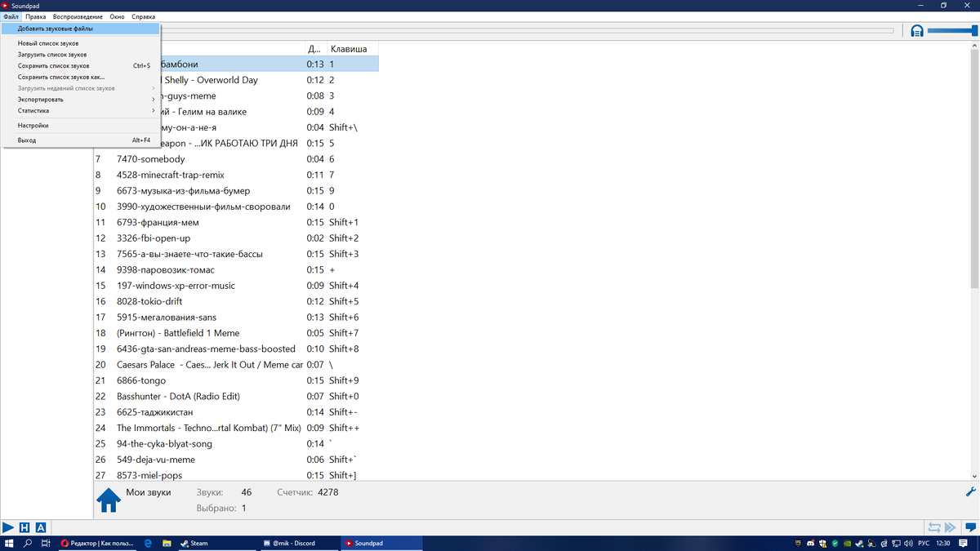Image resolution: width=980 pixels, height=551 pixels.
Task: Select the '6793-франция-мем' sound
Action: (236, 222)
